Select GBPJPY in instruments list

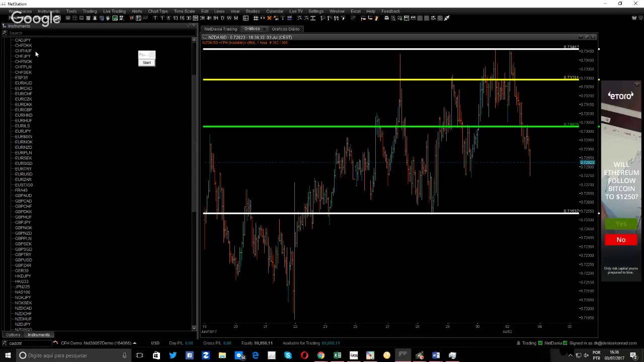click(x=23, y=222)
